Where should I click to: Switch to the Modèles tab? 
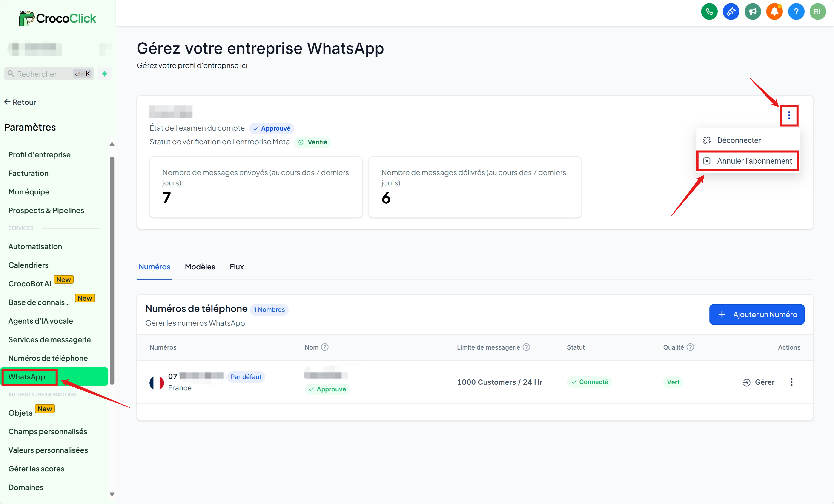(x=200, y=267)
